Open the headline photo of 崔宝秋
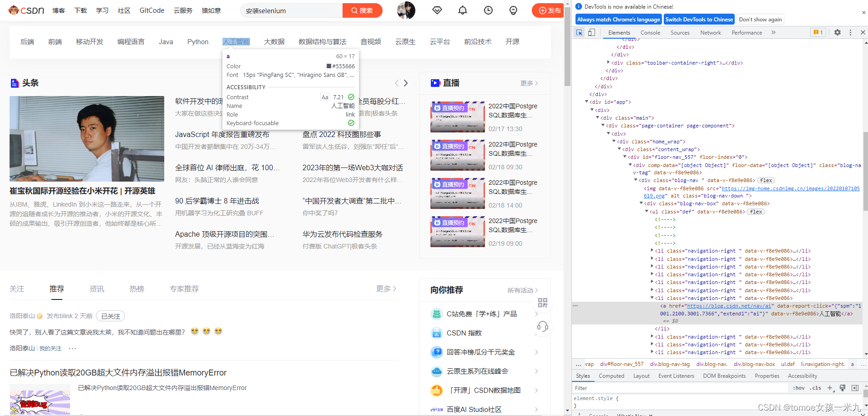868x416 pixels. coord(87,139)
